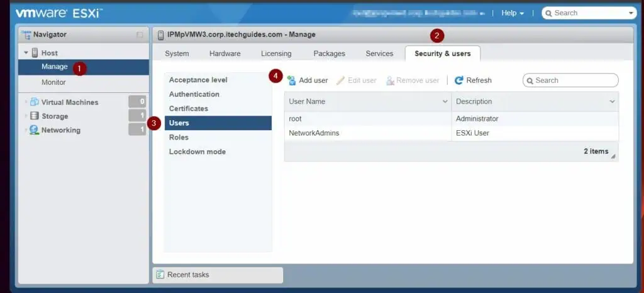Select Virtual Machines in Navigator
Image resolution: width=644 pixels, height=293 pixels.
pyautogui.click(x=70, y=102)
